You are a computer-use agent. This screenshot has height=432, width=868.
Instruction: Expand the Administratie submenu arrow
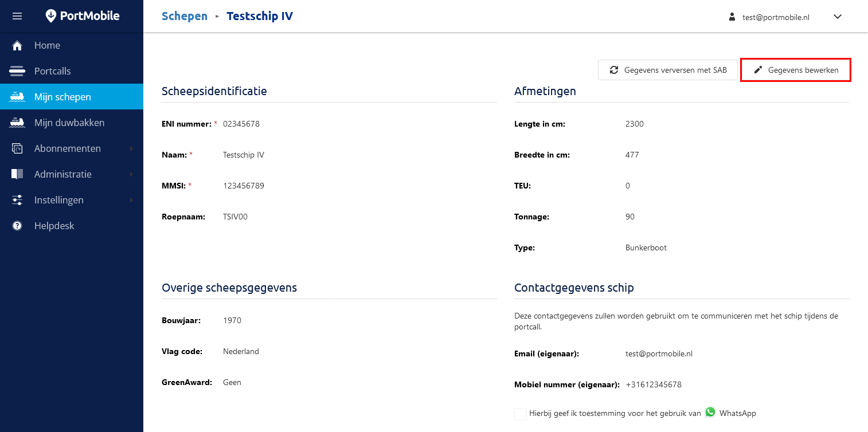pyautogui.click(x=131, y=174)
